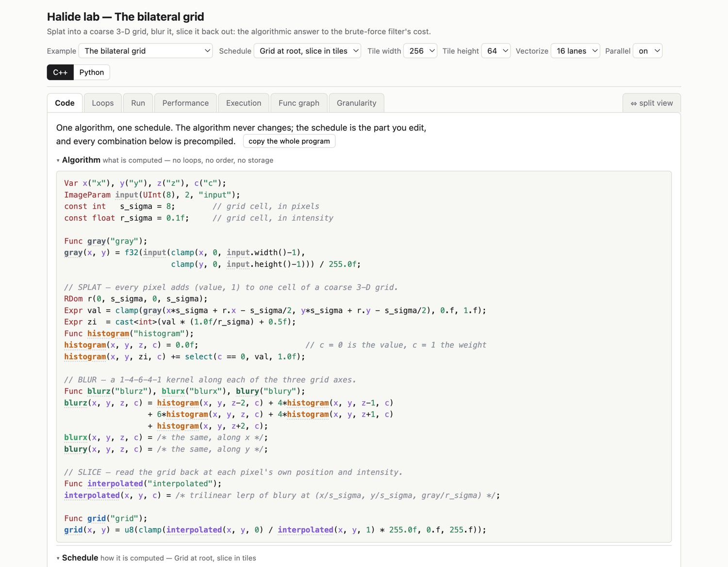Open the Loops tab
This screenshot has height=567, width=728.
click(103, 103)
